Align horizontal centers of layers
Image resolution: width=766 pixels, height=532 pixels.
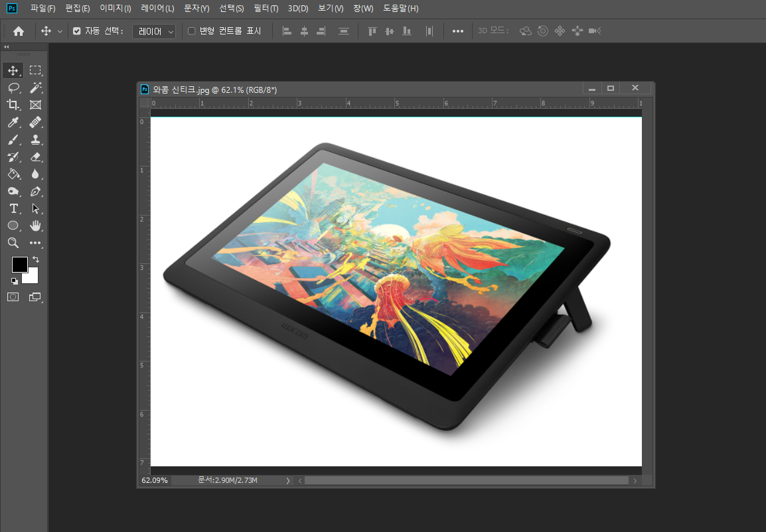click(x=304, y=31)
